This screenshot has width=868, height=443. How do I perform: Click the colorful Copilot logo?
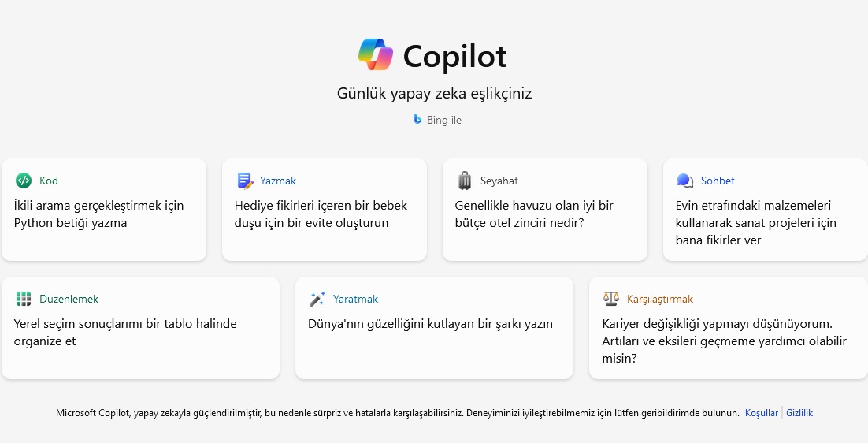pyautogui.click(x=376, y=55)
